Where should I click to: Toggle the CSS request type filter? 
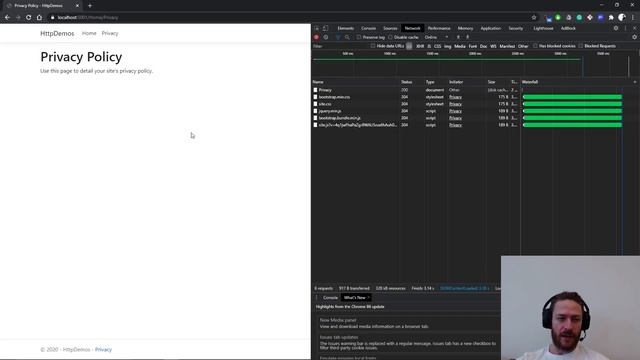(x=438, y=46)
